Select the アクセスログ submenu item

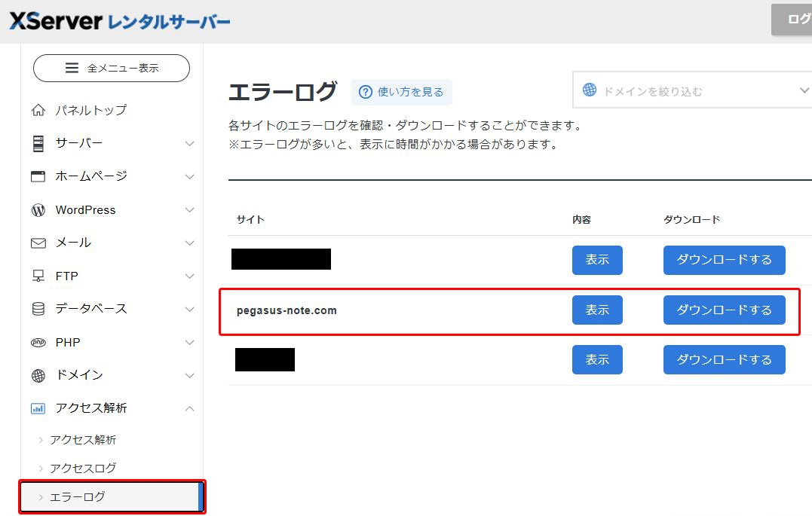pos(83,468)
